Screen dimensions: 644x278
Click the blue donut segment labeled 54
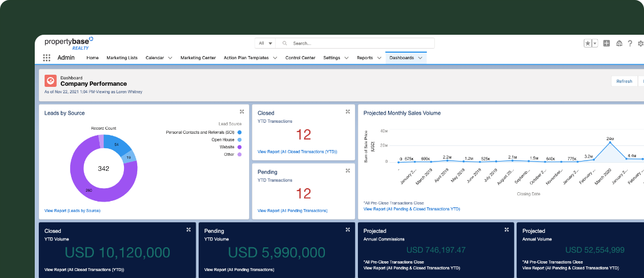[116, 145]
